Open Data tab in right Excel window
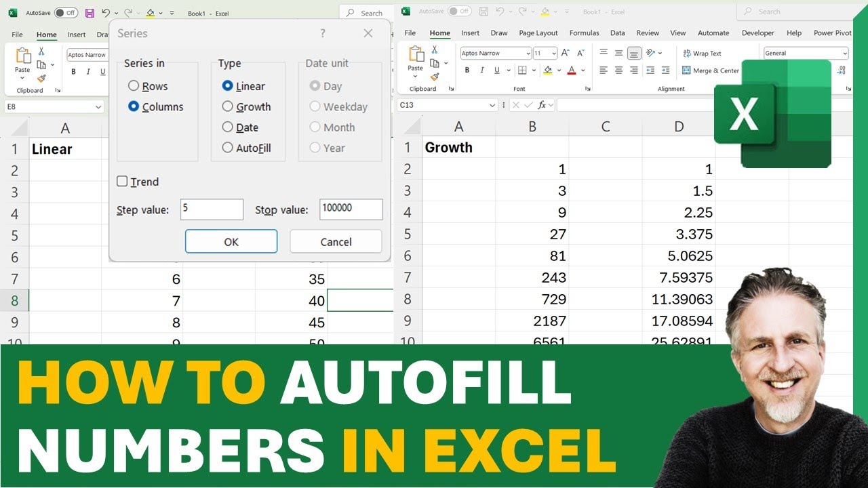This screenshot has width=868, height=488. pos(617,33)
